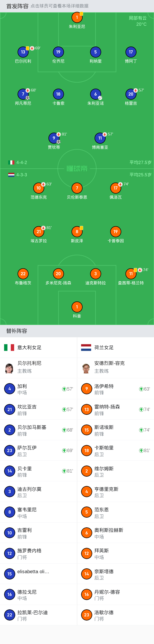Tap number 22 布鲁格茨 player badge

(x=23, y=274)
